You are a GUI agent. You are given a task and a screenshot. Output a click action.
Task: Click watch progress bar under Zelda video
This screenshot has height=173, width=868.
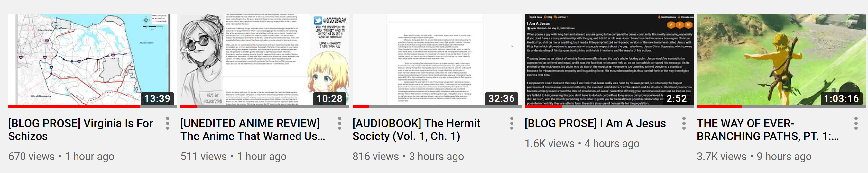[781, 107]
